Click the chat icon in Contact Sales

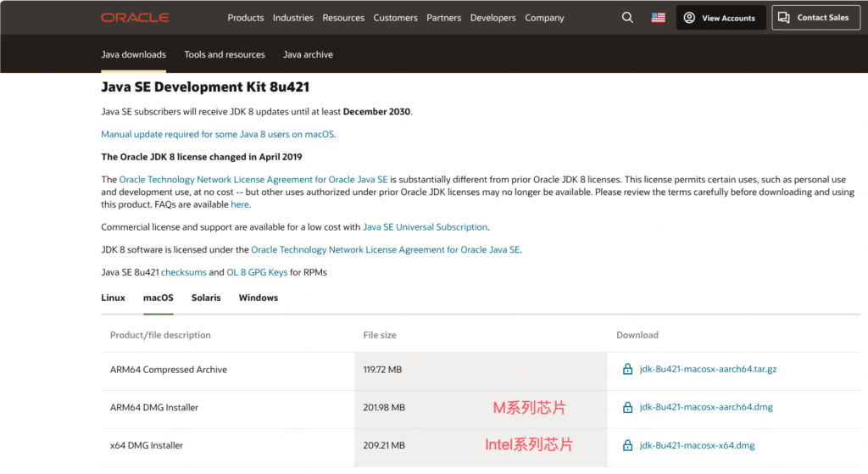click(x=784, y=18)
